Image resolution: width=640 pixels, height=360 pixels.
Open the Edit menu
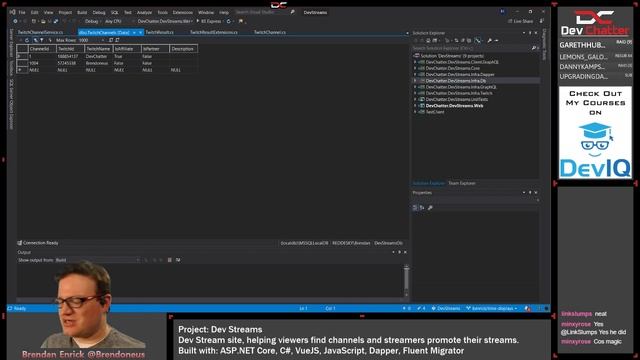click(x=35, y=13)
